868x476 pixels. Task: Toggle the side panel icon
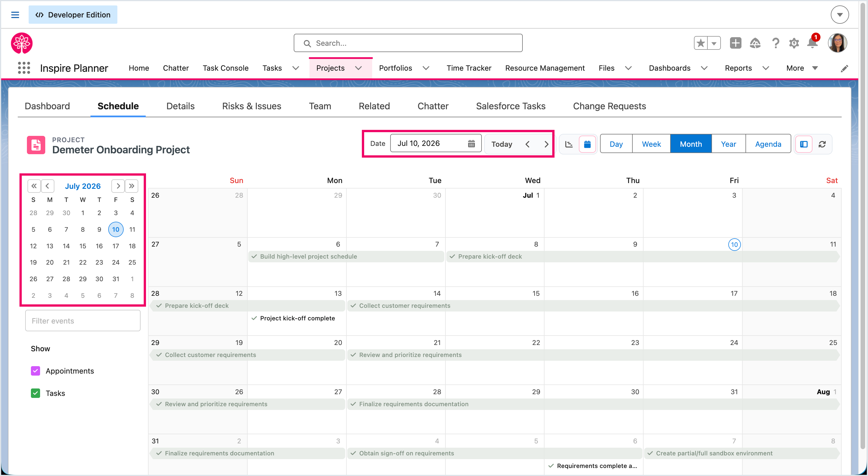pos(803,144)
